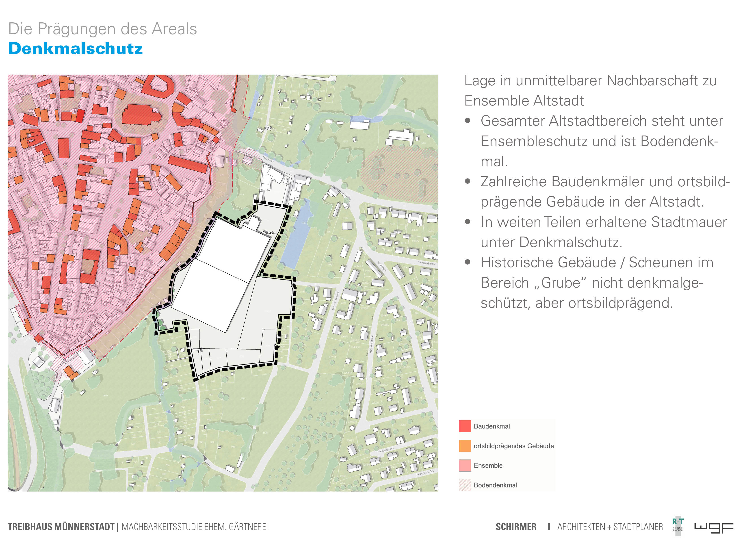This screenshot has width=747, height=560.
Task: Click 'MACHBARKEITSSTUDIE EHEM. GÄRTNEREI' footer text
Action: coord(195,527)
